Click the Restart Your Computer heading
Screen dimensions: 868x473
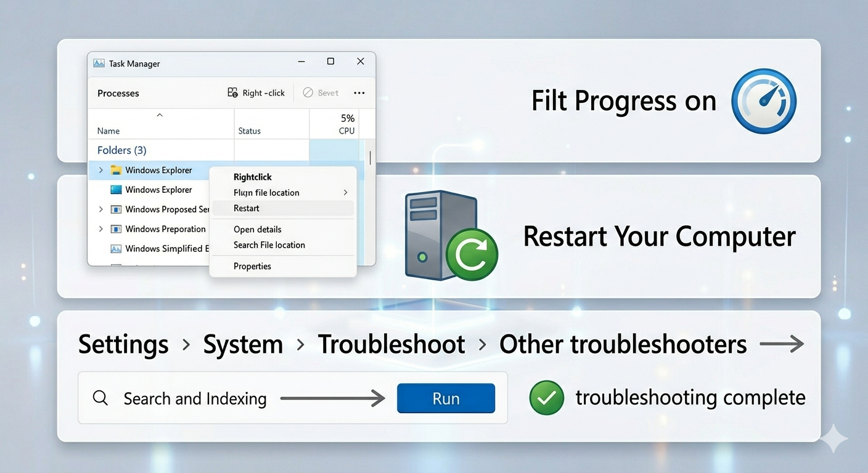coord(659,237)
